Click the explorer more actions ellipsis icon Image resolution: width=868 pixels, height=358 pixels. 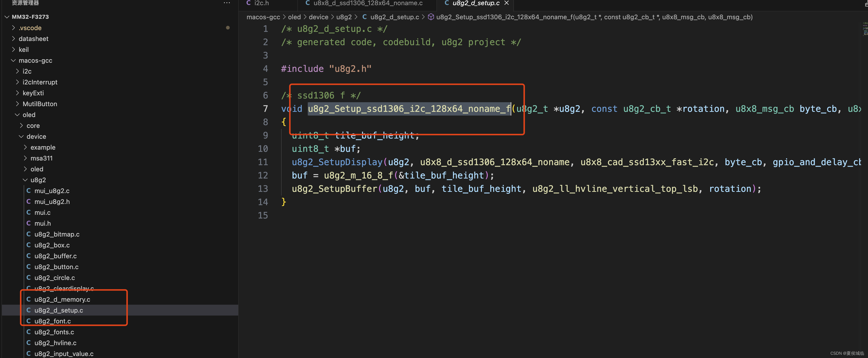(227, 3)
